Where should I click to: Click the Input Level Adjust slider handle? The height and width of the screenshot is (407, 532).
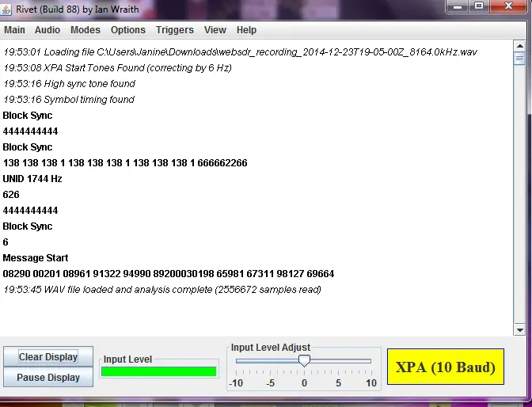click(x=303, y=361)
